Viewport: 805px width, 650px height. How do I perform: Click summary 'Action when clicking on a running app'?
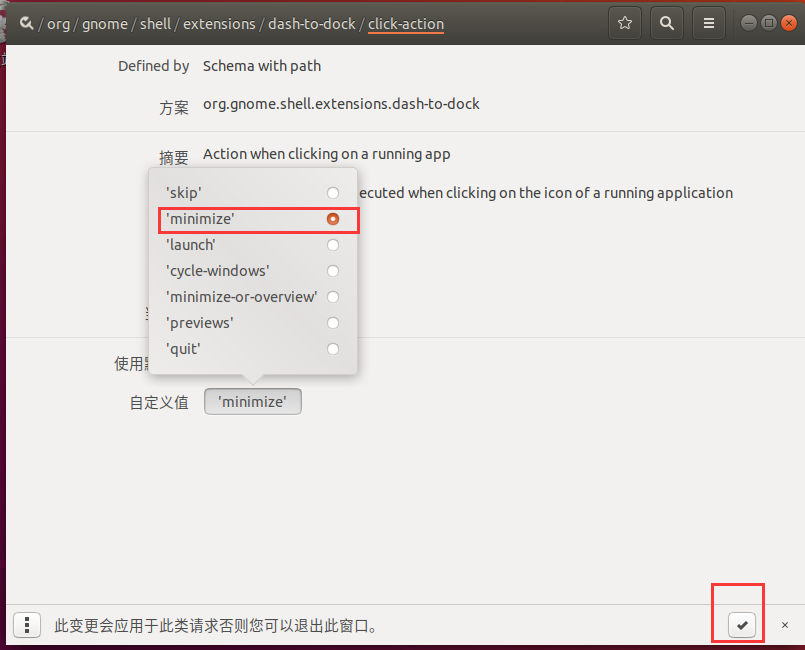pyautogui.click(x=327, y=154)
